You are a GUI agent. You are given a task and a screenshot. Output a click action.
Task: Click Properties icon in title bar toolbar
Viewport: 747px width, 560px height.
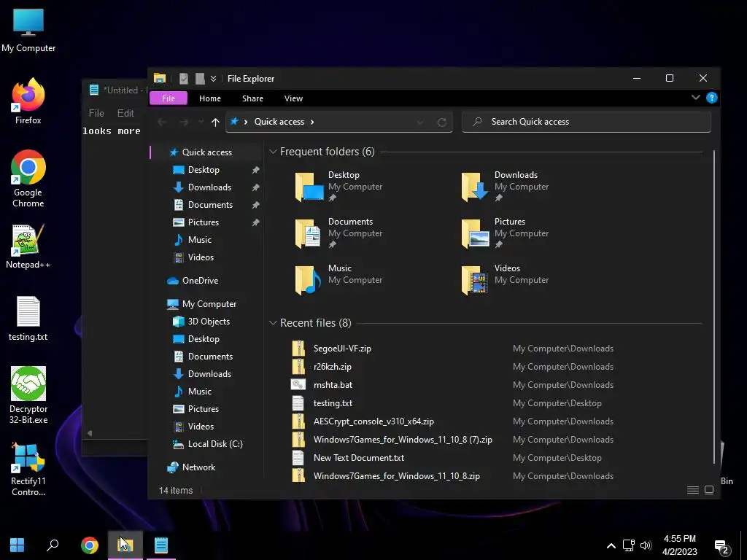pyautogui.click(x=183, y=79)
